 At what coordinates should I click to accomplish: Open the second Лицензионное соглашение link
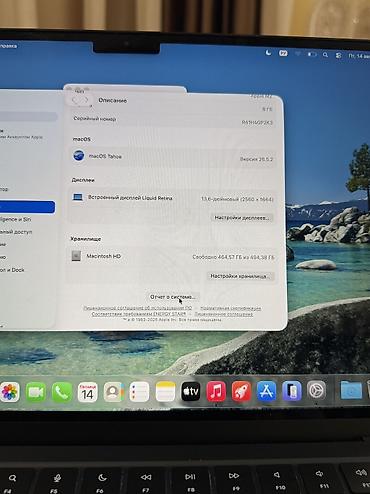[224, 314]
